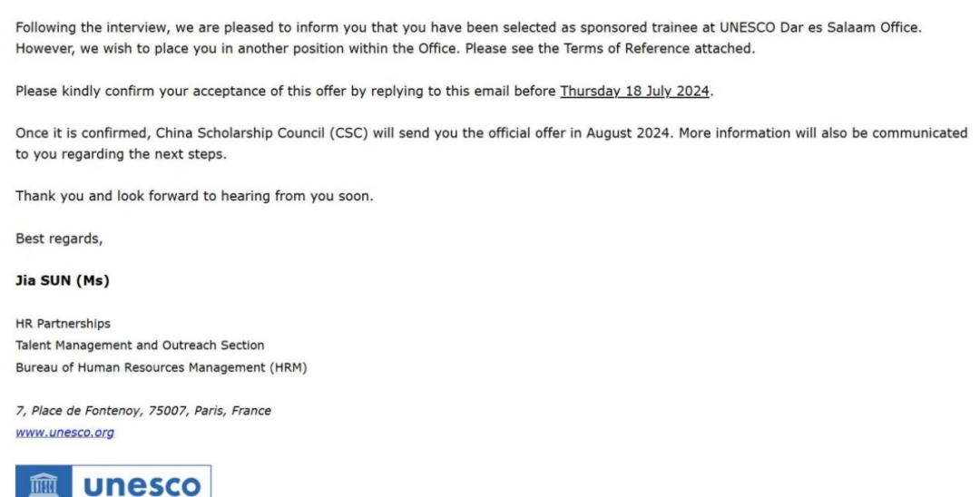Open the www.unesco.org link
This screenshot has width=980, height=497.
64,433
